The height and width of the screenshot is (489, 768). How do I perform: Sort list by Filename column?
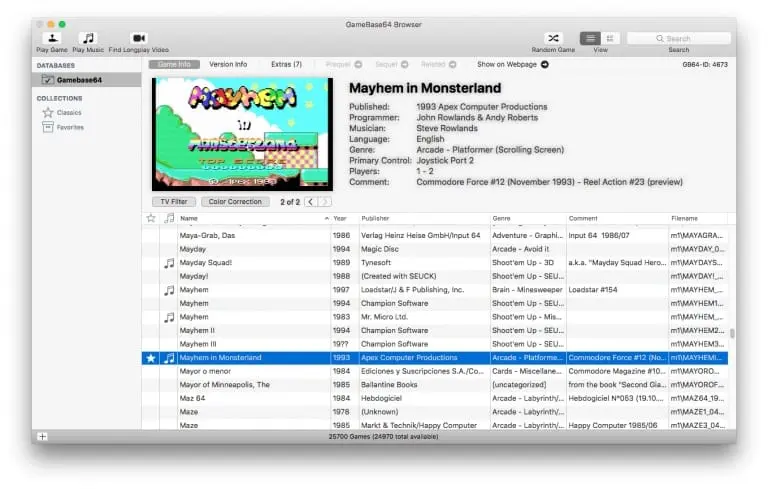[698, 218]
